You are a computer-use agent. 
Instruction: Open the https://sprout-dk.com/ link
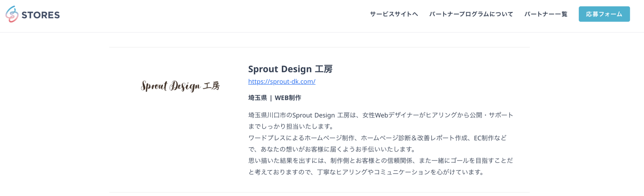282,81
